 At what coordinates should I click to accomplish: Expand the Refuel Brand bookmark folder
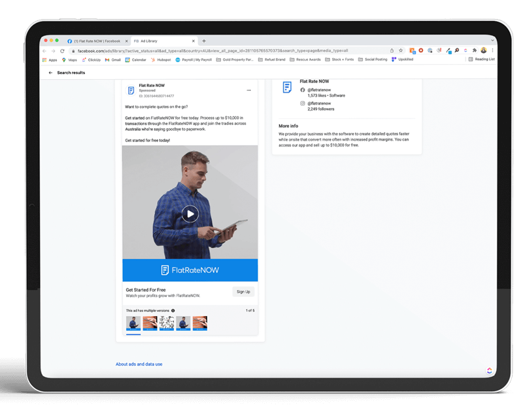[x=272, y=60]
